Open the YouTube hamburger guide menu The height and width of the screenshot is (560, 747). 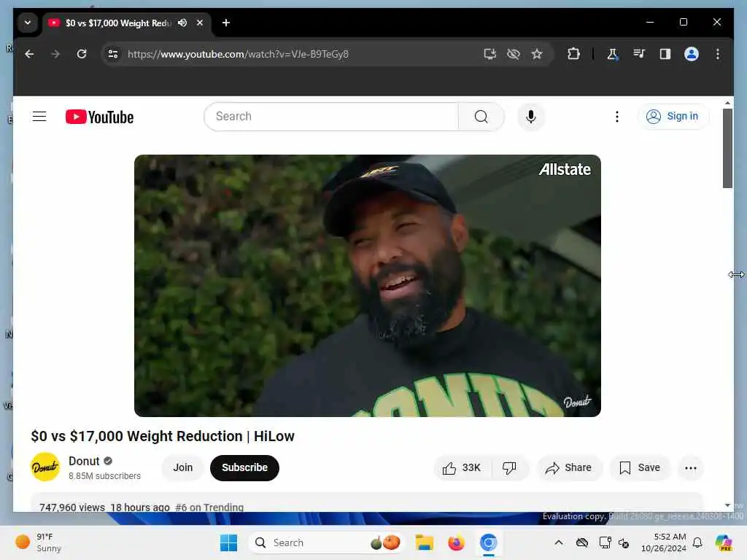[39, 117]
